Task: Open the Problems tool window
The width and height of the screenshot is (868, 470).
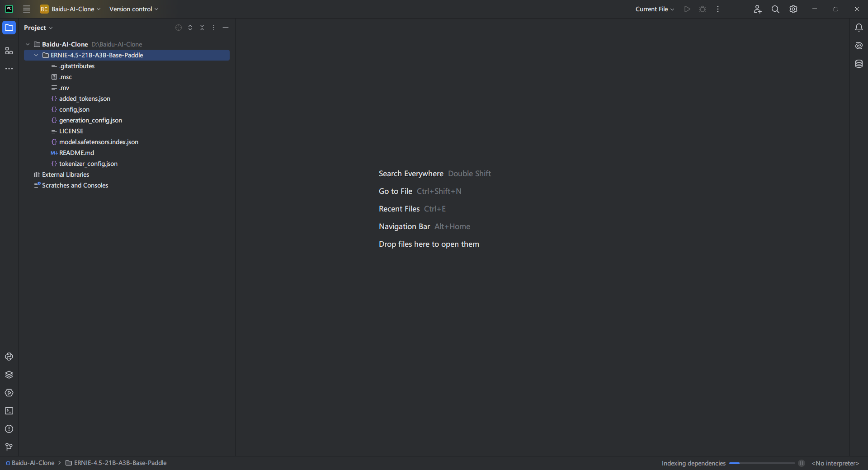Action: (9, 429)
